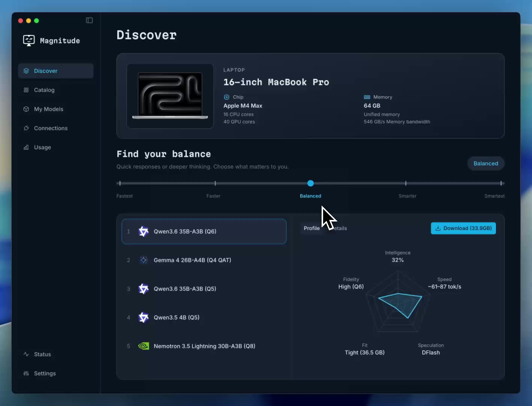Click the My Models cube icon
The width and height of the screenshot is (532, 406).
[26, 109]
